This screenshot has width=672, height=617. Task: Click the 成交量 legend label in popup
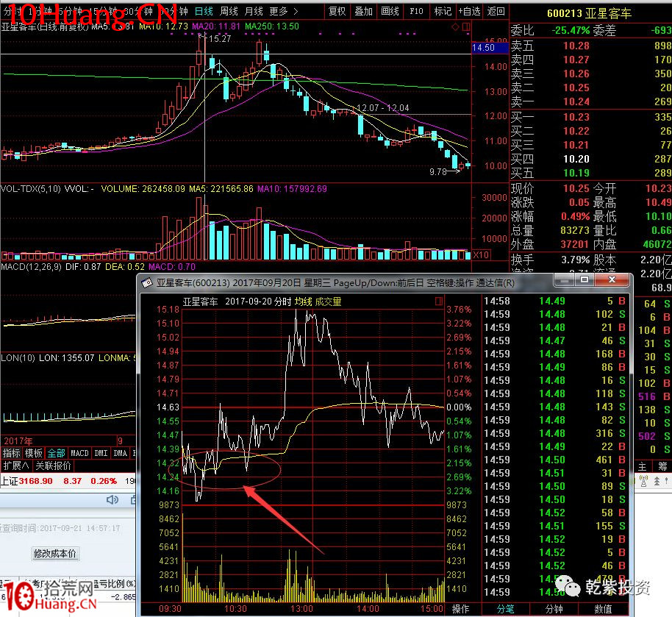coord(329,302)
